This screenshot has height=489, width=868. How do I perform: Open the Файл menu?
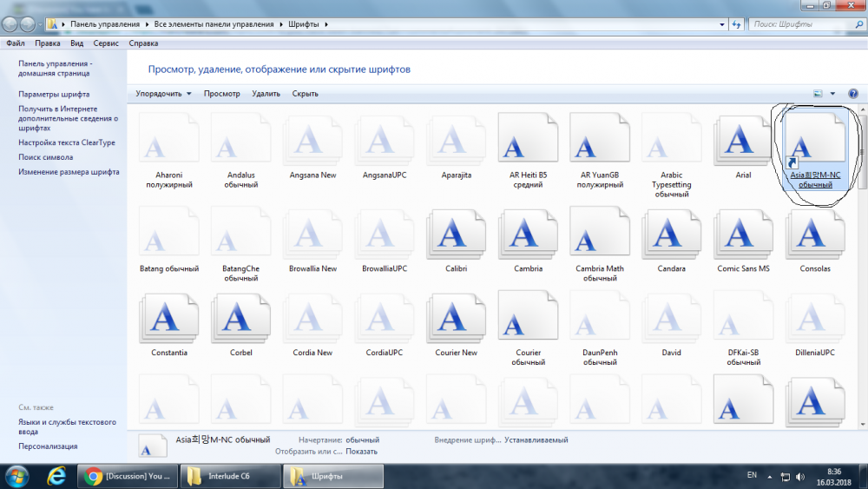click(x=15, y=43)
